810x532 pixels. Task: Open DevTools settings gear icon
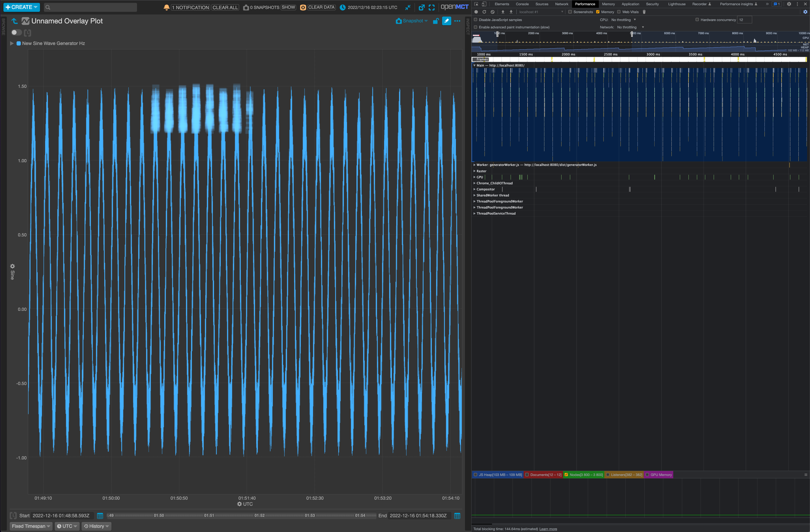pos(789,4)
